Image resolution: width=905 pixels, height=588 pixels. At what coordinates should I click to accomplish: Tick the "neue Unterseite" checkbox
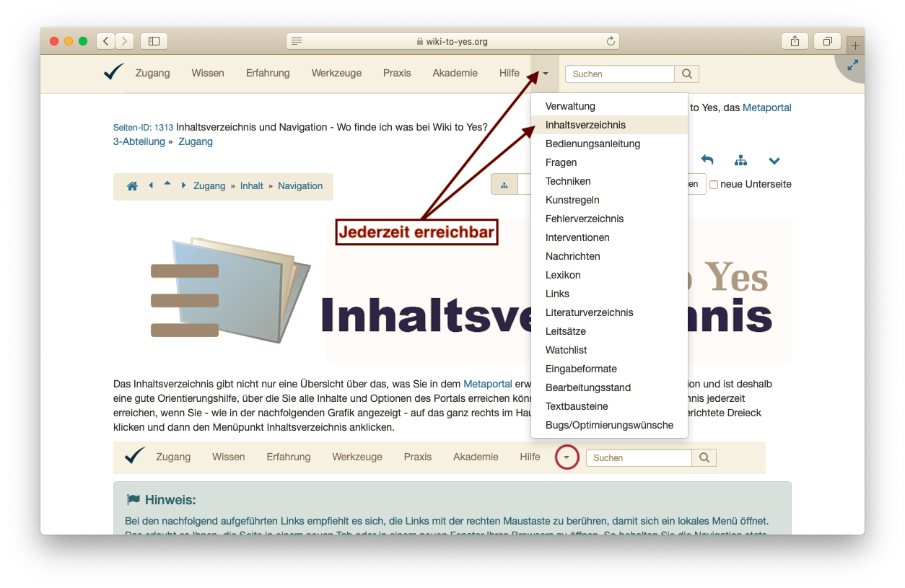[x=714, y=185]
